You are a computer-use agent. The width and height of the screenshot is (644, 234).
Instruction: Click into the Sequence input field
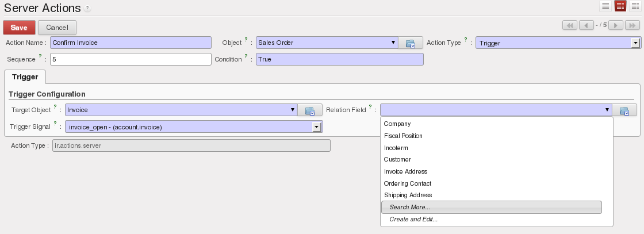coord(131,59)
